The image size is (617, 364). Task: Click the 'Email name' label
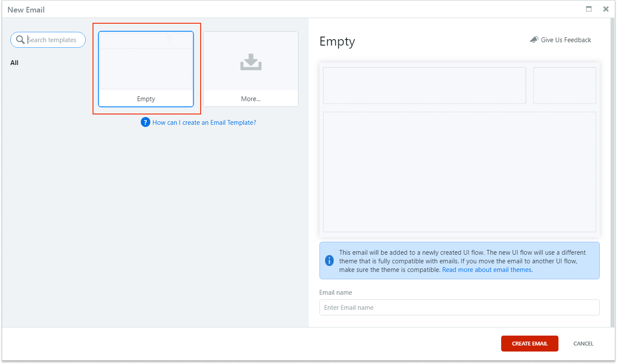[x=336, y=293]
